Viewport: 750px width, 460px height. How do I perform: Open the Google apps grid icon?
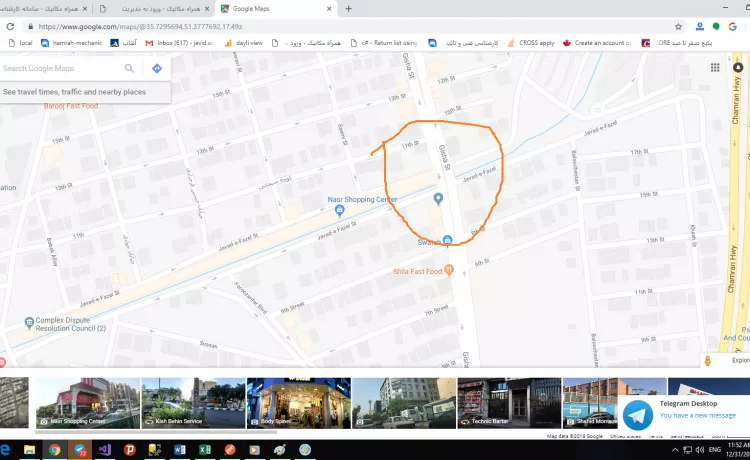tap(715, 67)
